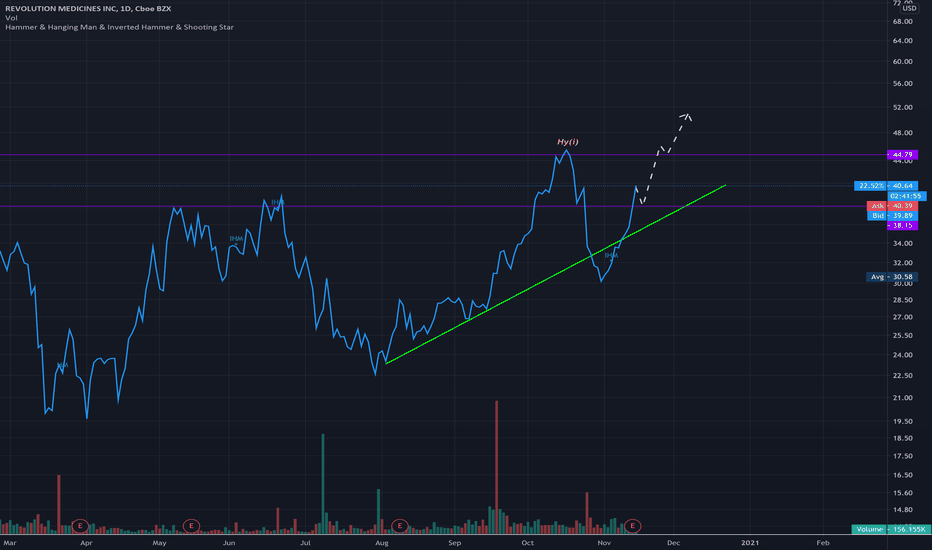This screenshot has height=550, width=932.
Task: Click the earnings E marker near May
Action: (191, 526)
